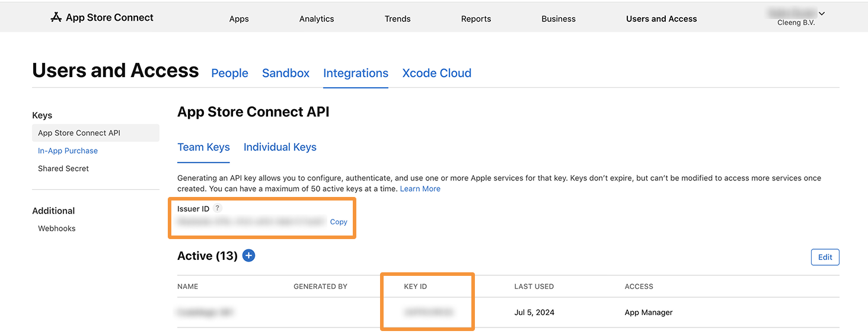Click the blurred Issuer ID value

(x=251, y=222)
